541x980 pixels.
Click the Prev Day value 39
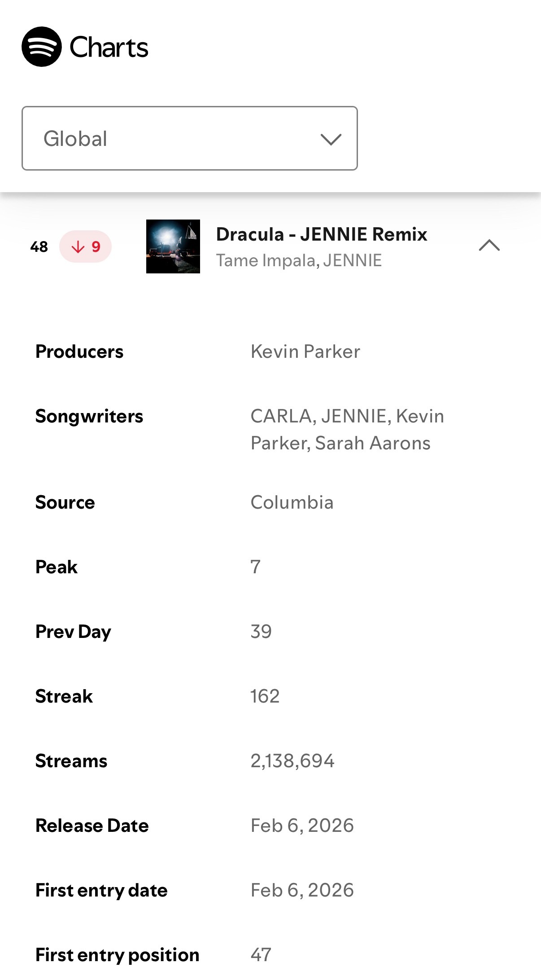pyautogui.click(x=261, y=632)
